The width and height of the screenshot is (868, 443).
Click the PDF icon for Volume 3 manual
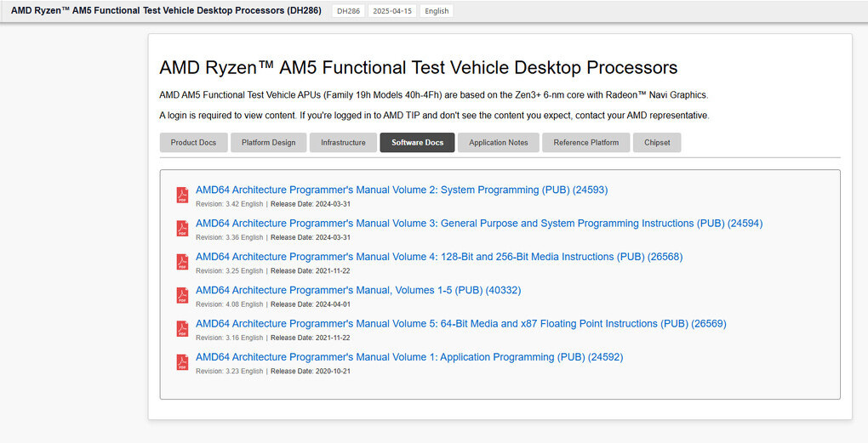[x=182, y=229]
